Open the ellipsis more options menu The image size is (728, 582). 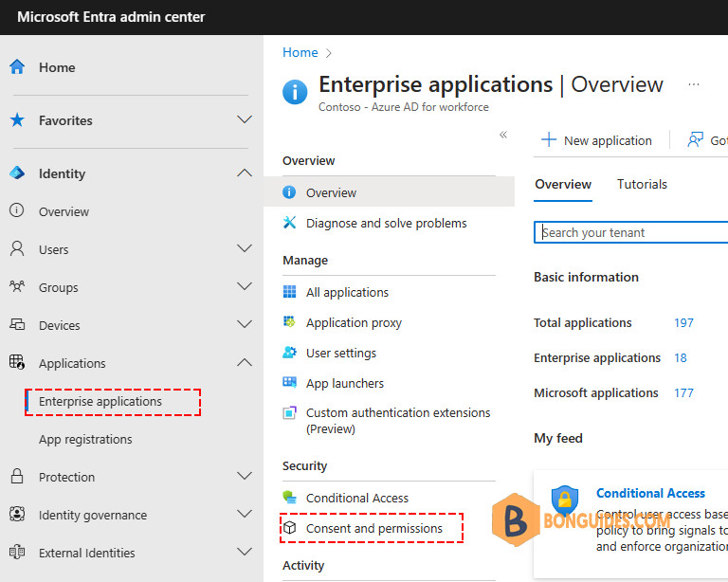(694, 84)
